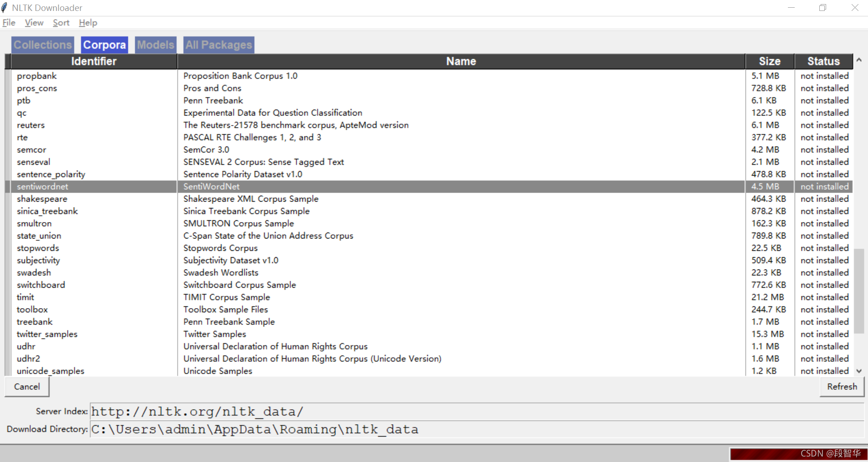Select the timit identifier
This screenshot has width=868, height=462.
pos(25,297)
